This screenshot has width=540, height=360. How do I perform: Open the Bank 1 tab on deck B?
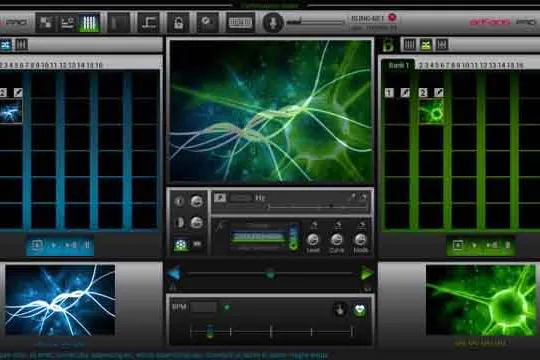pos(398,65)
